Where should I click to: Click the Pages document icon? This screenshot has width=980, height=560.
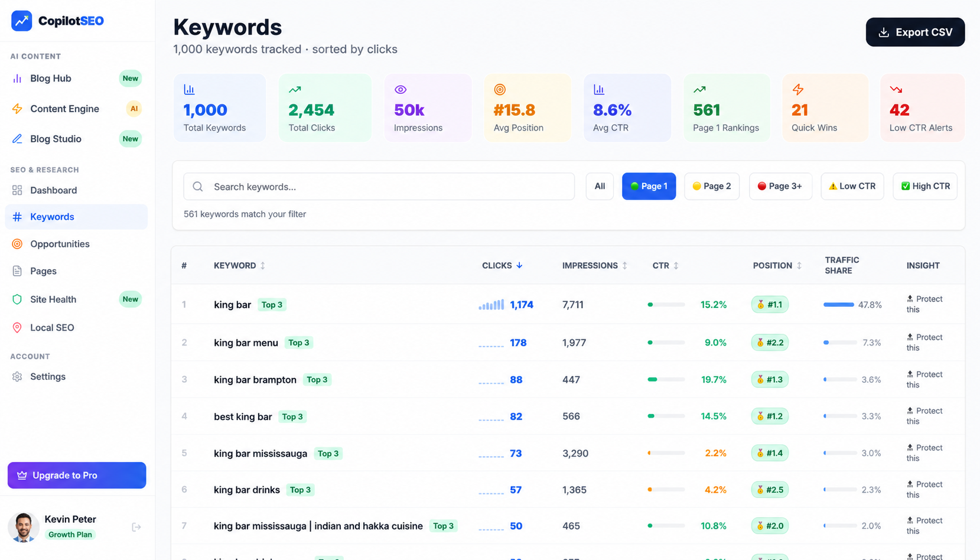tap(17, 271)
